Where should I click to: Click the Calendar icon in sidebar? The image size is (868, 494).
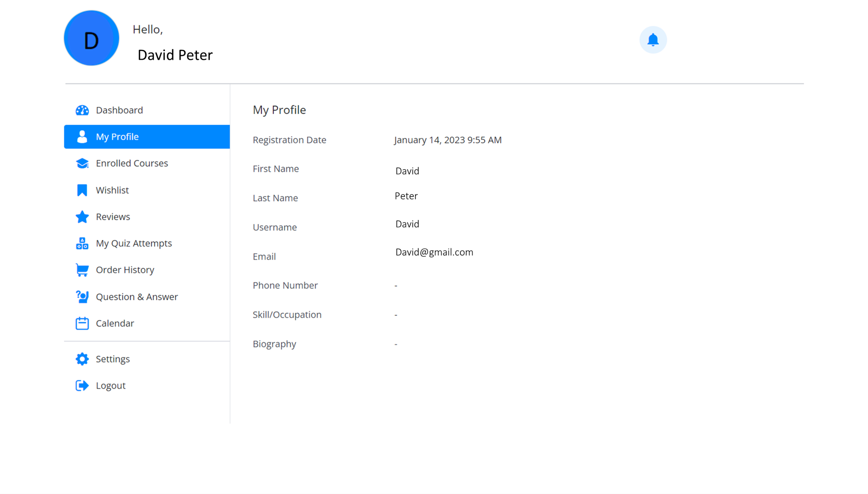(82, 323)
